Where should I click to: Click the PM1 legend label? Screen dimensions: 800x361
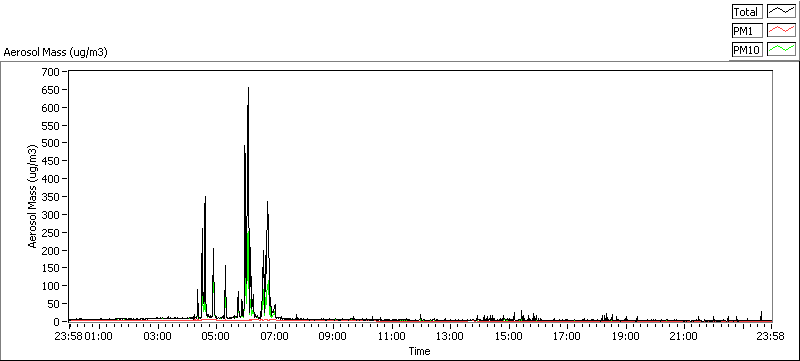tap(746, 31)
